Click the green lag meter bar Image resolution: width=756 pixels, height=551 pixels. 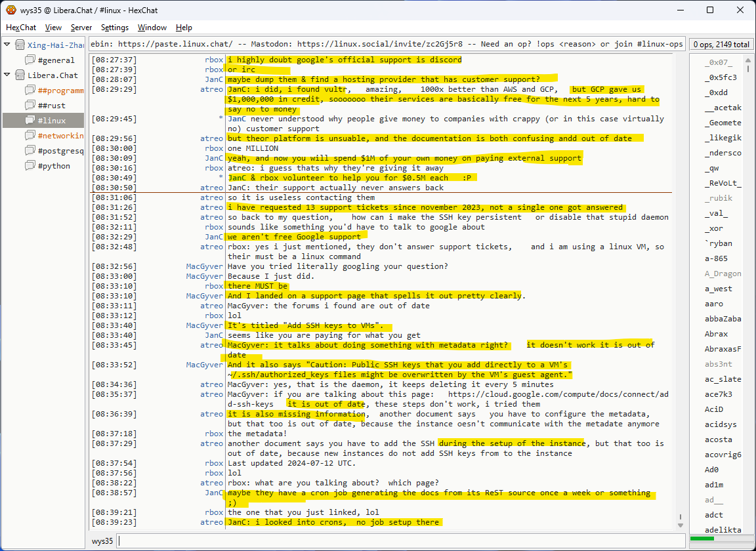point(702,539)
